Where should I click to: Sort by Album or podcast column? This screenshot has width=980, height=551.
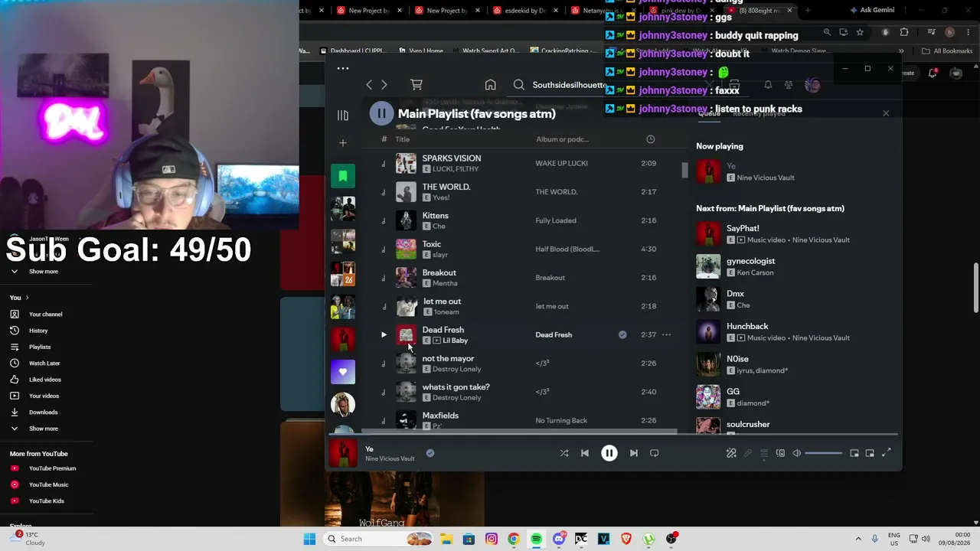(x=562, y=139)
